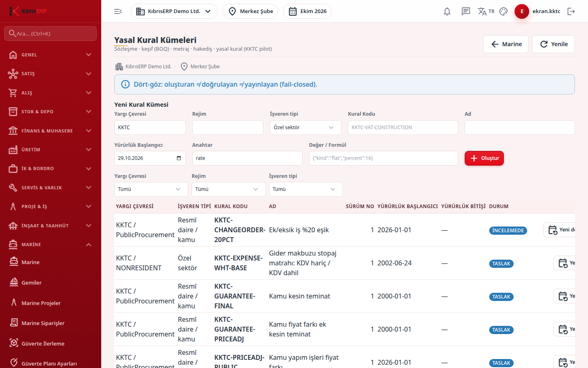This screenshot has height=368, width=588.
Task: Click the empty Rejim input field
Action: click(x=228, y=128)
